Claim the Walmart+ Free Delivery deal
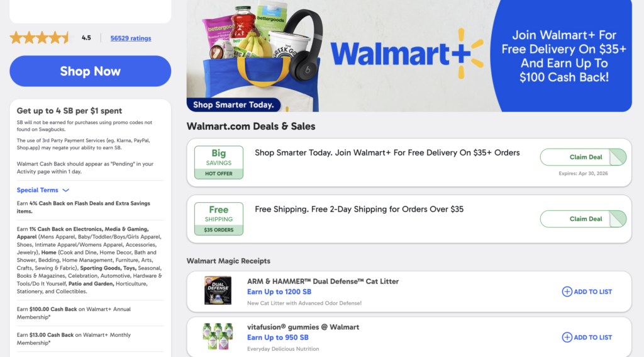 click(x=583, y=157)
